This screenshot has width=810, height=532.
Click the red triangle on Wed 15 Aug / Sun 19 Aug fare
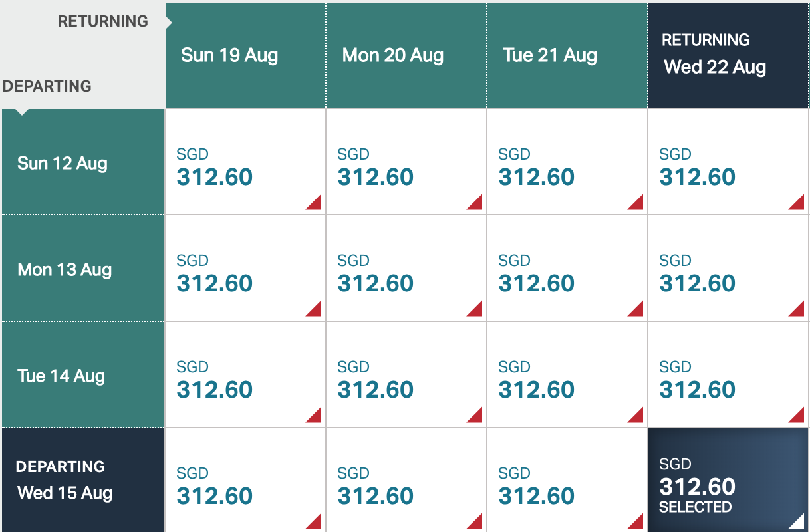[314, 522]
